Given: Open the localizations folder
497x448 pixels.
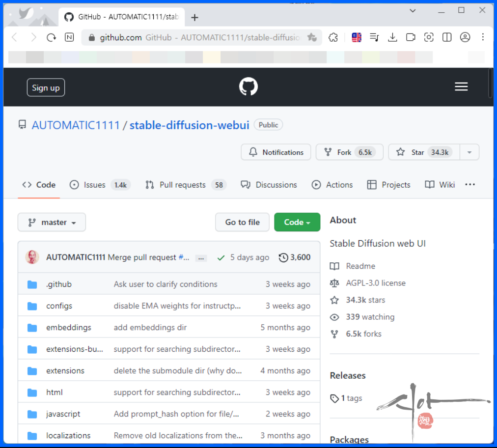Looking at the screenshot, I should click(68, 436).
